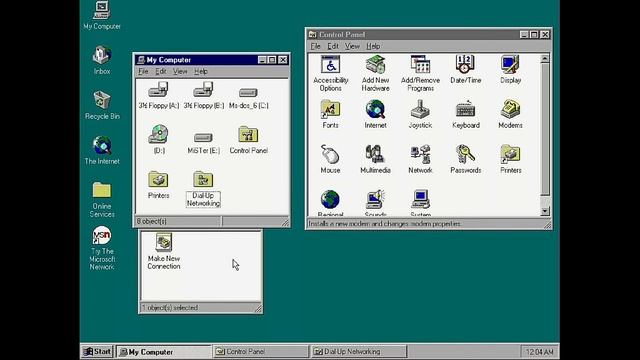Select Printers folder in My Computer window
This screenshot has width=640, height=360.
158,184
